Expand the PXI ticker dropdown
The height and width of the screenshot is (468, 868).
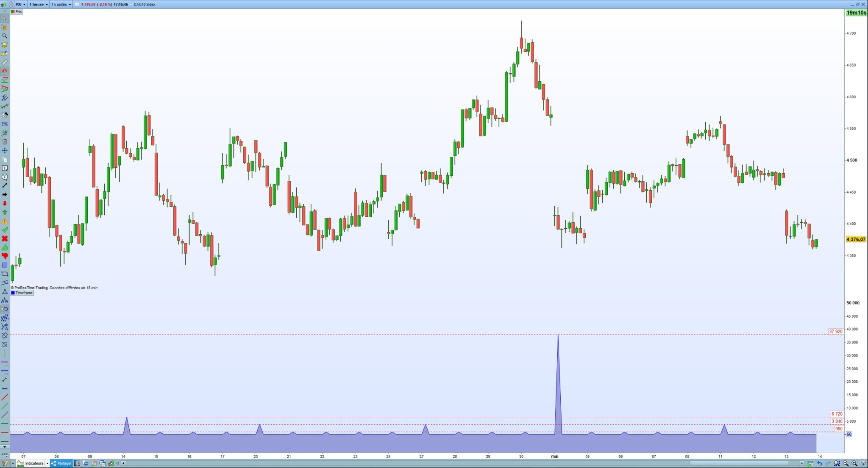pos(21,4)
